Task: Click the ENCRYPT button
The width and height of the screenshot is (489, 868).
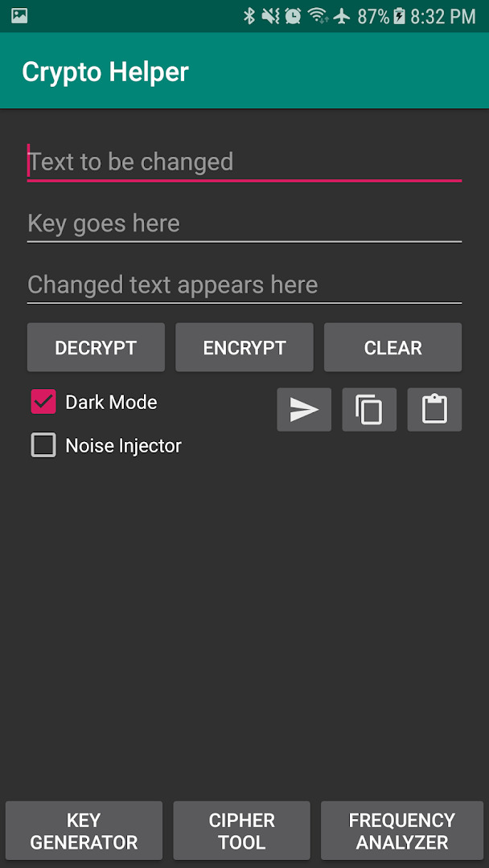Action: coord(244,348)
